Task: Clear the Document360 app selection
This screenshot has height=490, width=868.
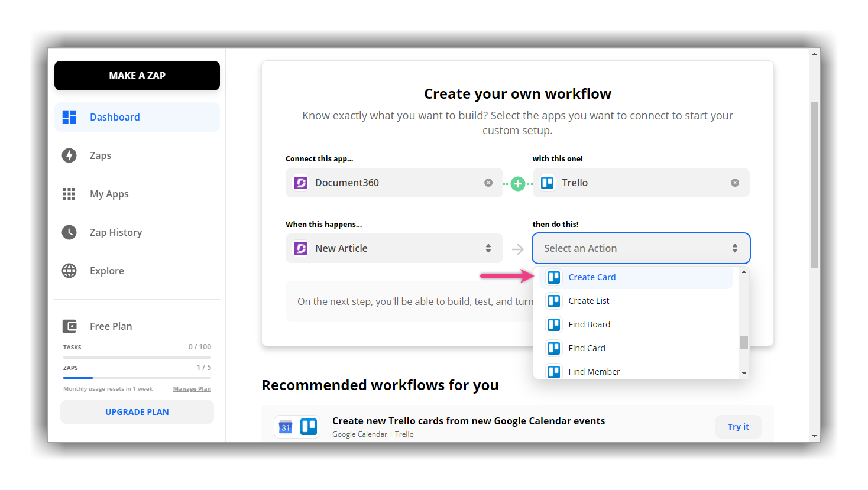Action: (x=488, y=183)
